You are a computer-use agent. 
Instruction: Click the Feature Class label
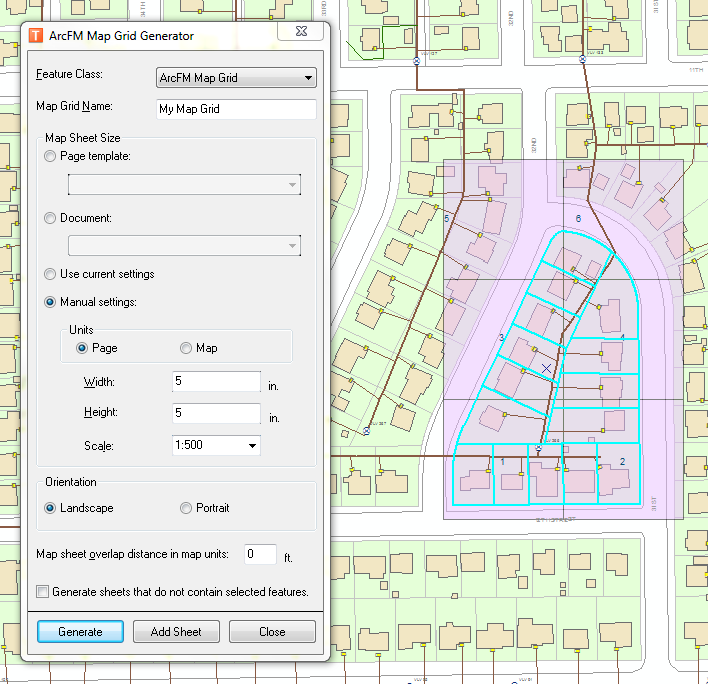[70, 74]
